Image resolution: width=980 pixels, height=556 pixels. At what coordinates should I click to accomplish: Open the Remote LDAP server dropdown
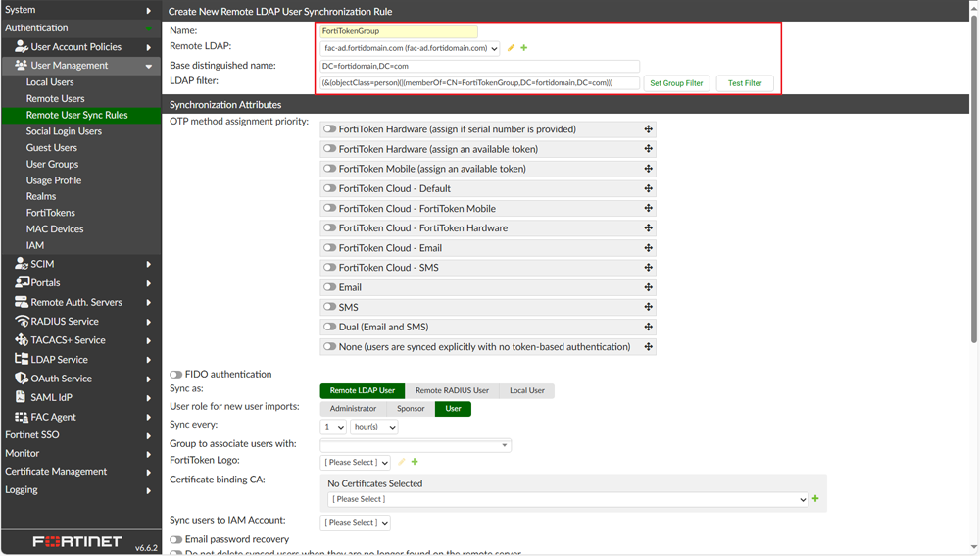coord(411,48)
